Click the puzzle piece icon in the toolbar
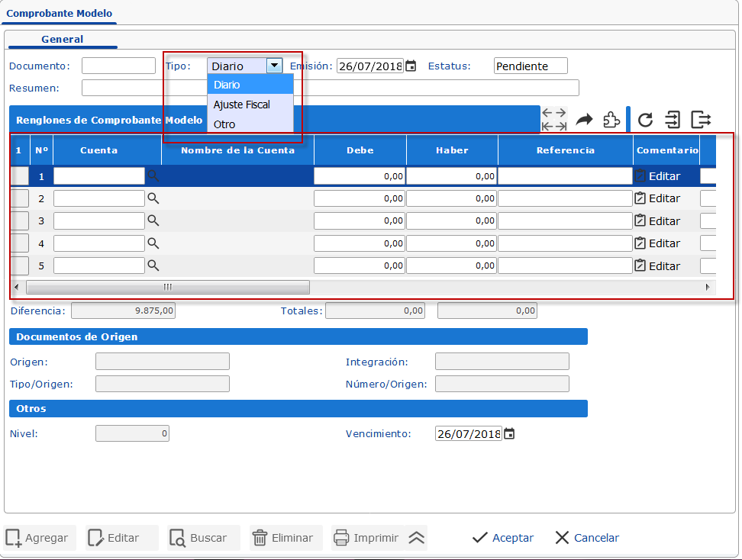 612,119
